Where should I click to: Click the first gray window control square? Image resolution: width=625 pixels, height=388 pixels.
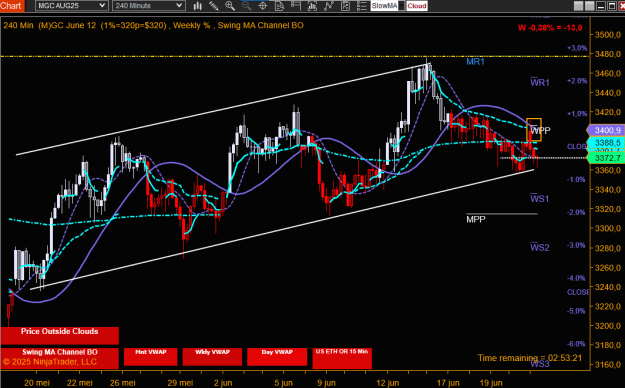coord(578,6)
